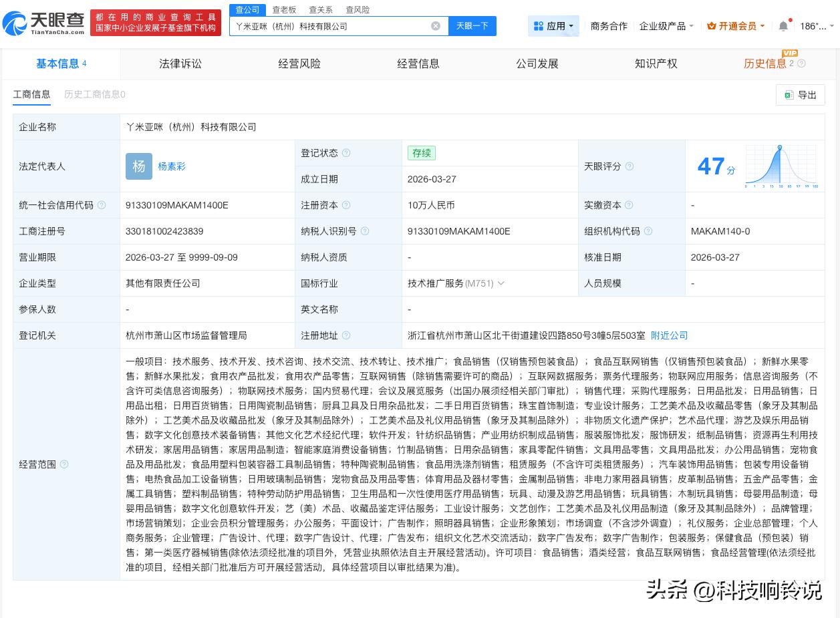Viewport: 840px width, 618px height.
Task: Click the question mark beside 统一社会信用代码
Action: click(x=102, y=205)
